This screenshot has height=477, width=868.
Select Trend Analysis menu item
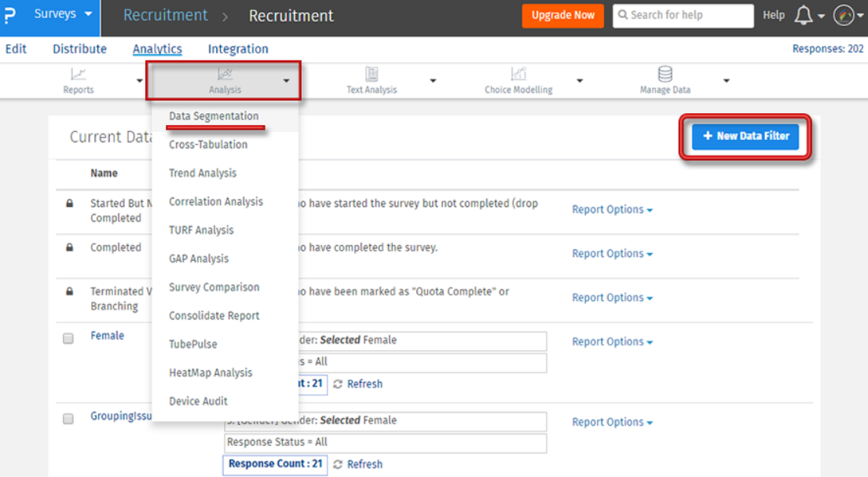pyautogui.click(x=203, y=174)
